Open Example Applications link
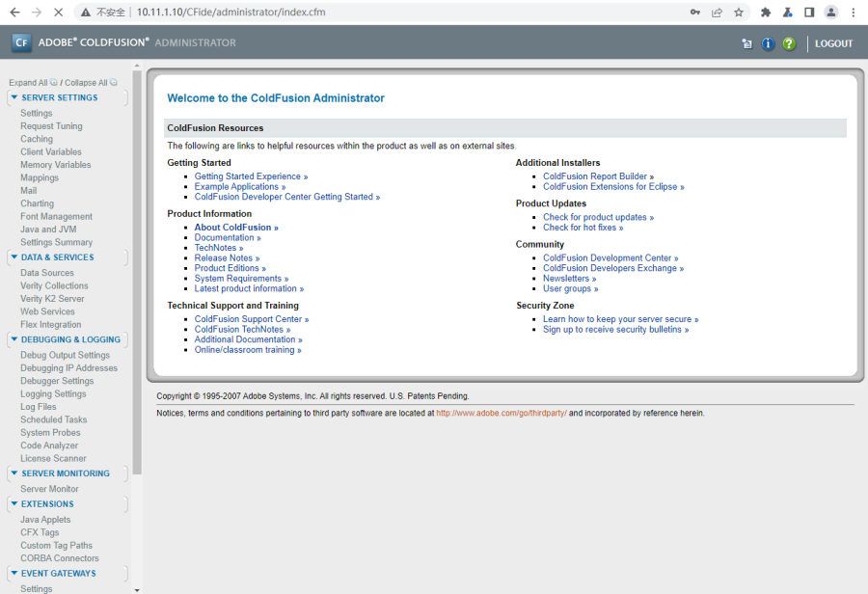This screenshot has height=594, width=868. (x=240, y=186)
